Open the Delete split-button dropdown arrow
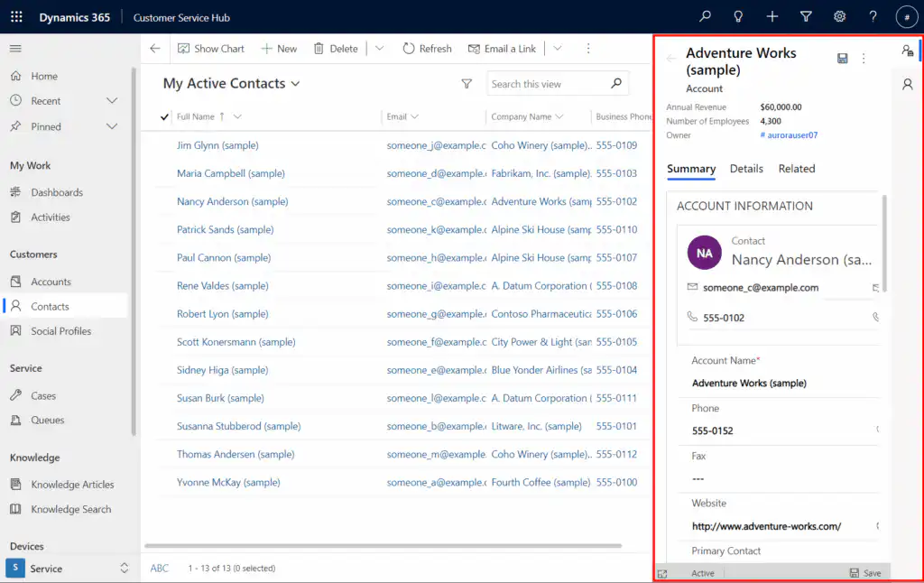 tap(379, 49)
